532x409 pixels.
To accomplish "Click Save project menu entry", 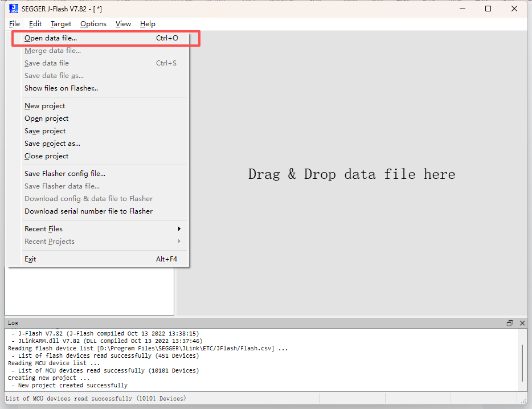I will [x=101, y=131].
